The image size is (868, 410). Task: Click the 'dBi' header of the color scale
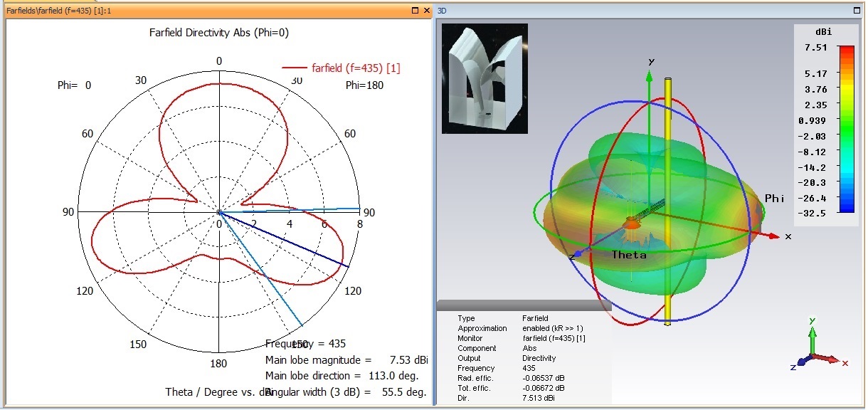(823, 33)
